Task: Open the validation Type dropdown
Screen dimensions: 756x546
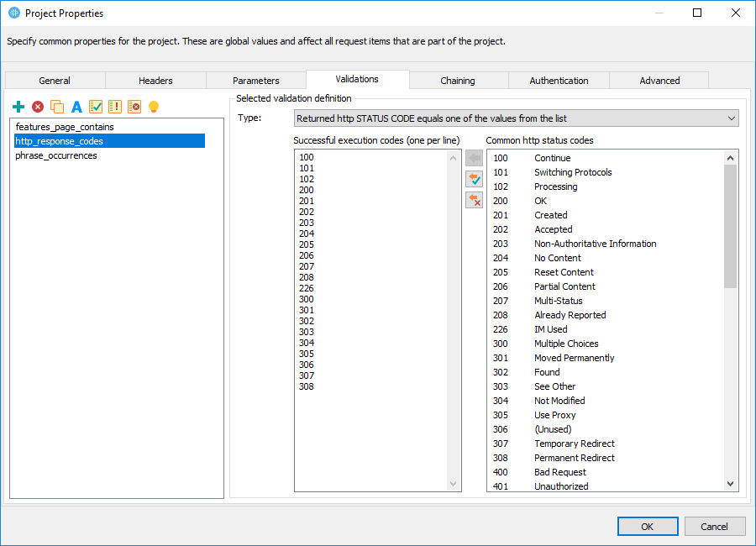Action: pos(729,118)
